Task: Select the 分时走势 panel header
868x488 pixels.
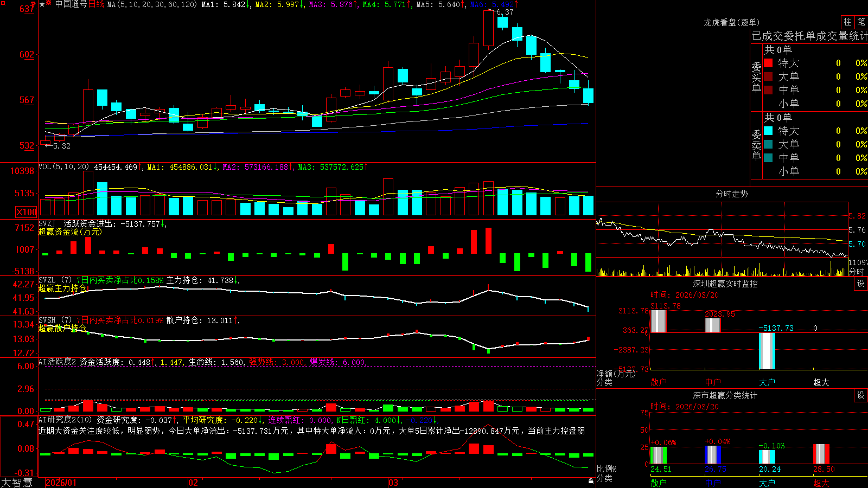Action: click(731, 194)
